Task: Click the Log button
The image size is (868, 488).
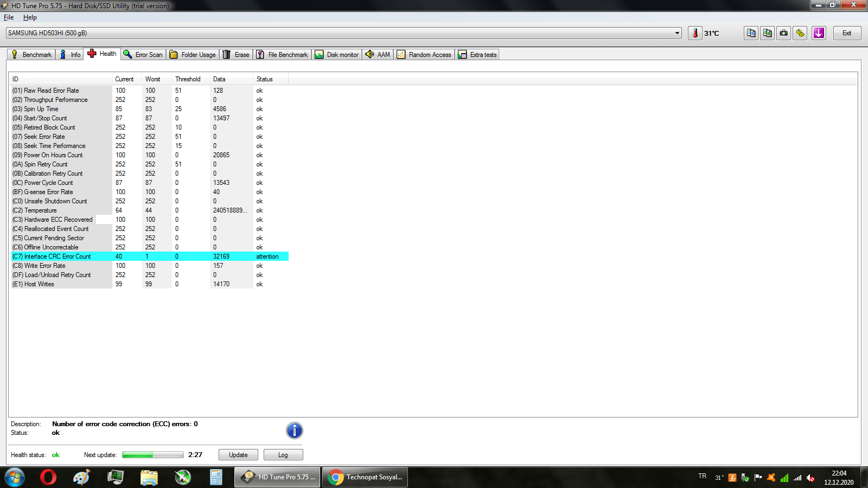Action: click(x=283, y=455)
